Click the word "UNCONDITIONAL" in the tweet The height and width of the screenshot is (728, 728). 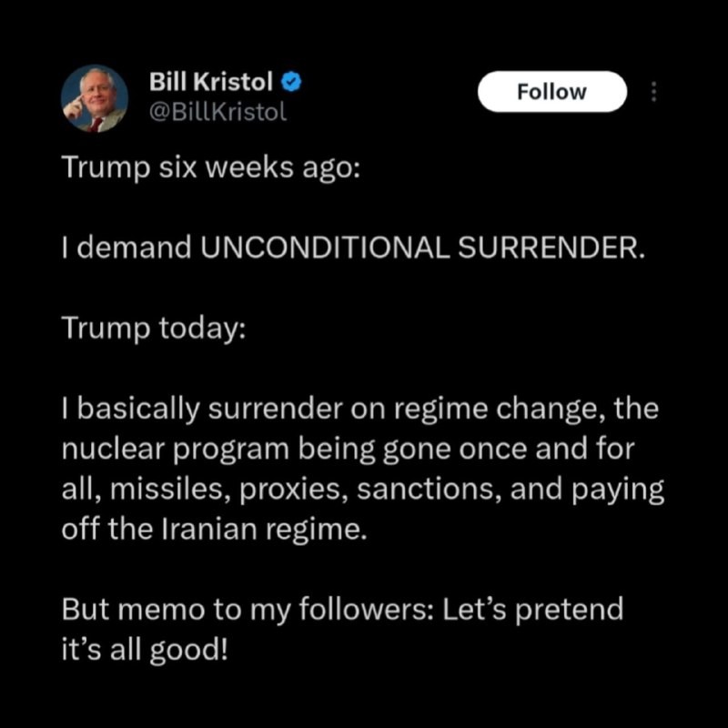pos(323,248)
